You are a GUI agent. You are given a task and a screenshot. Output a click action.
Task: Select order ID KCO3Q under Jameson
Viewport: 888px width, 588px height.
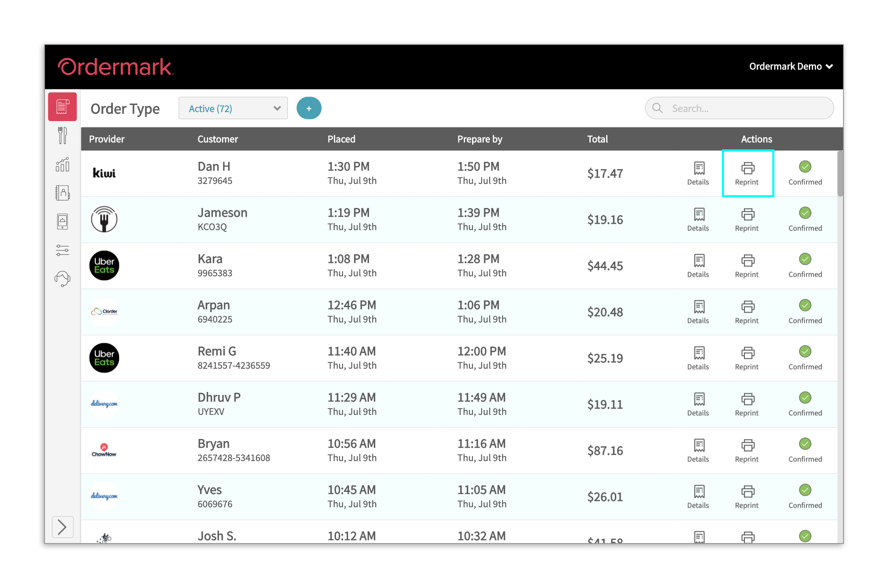click(212, 227)
